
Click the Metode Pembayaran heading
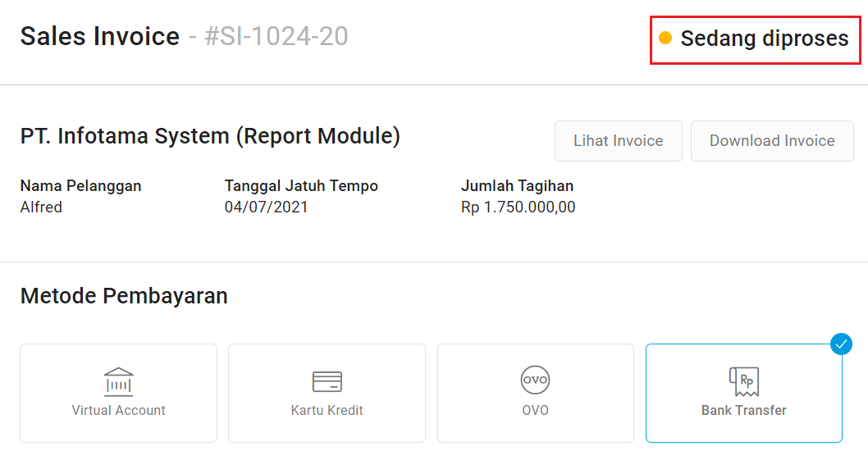click(x=124, y=296)
